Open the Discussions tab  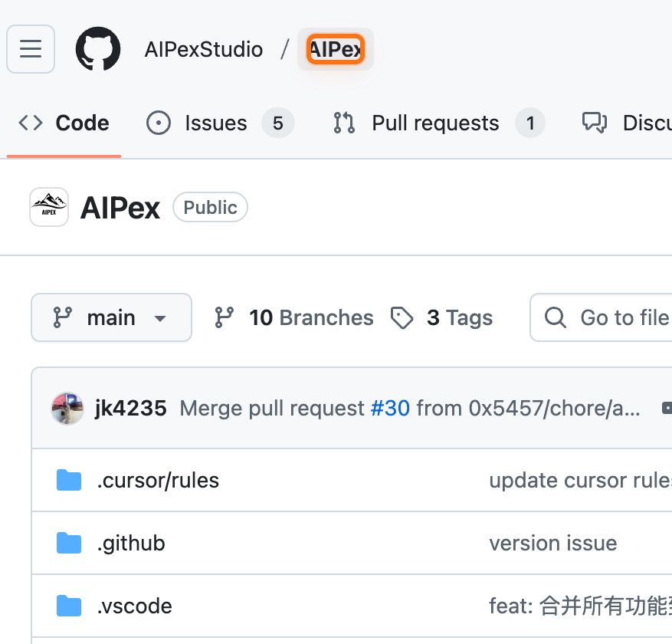[644, 123]
